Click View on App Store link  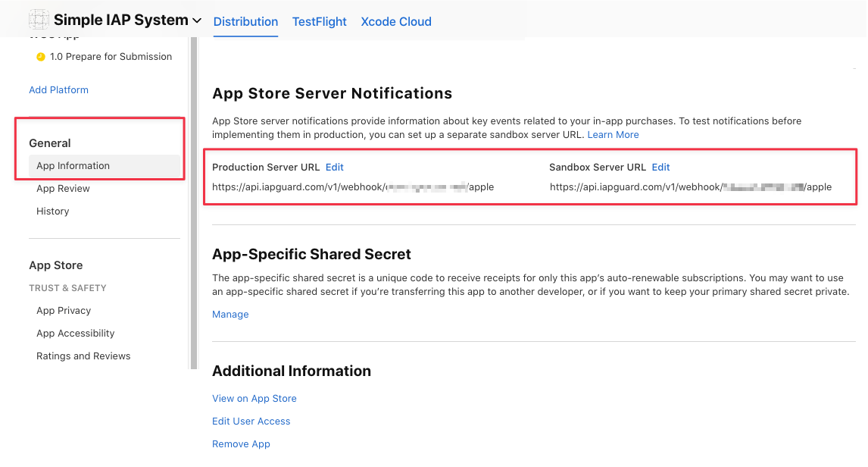(254, 399)
